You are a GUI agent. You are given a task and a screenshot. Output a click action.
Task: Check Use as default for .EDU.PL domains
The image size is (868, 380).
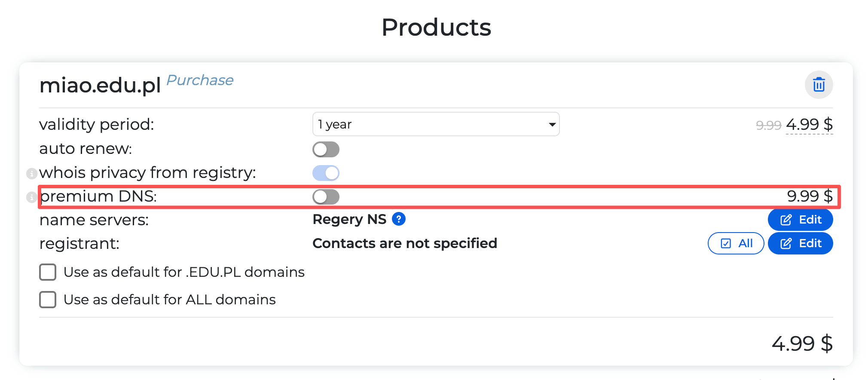48,272
